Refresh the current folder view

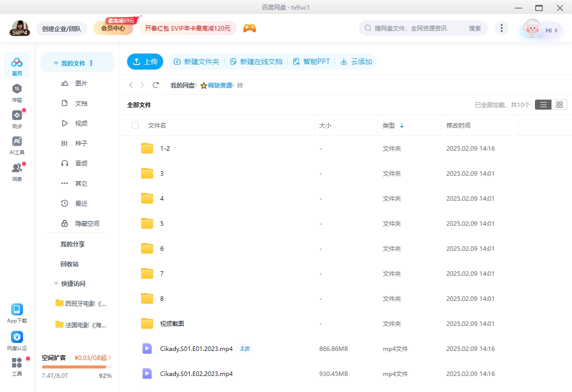(x=156, y=85)
